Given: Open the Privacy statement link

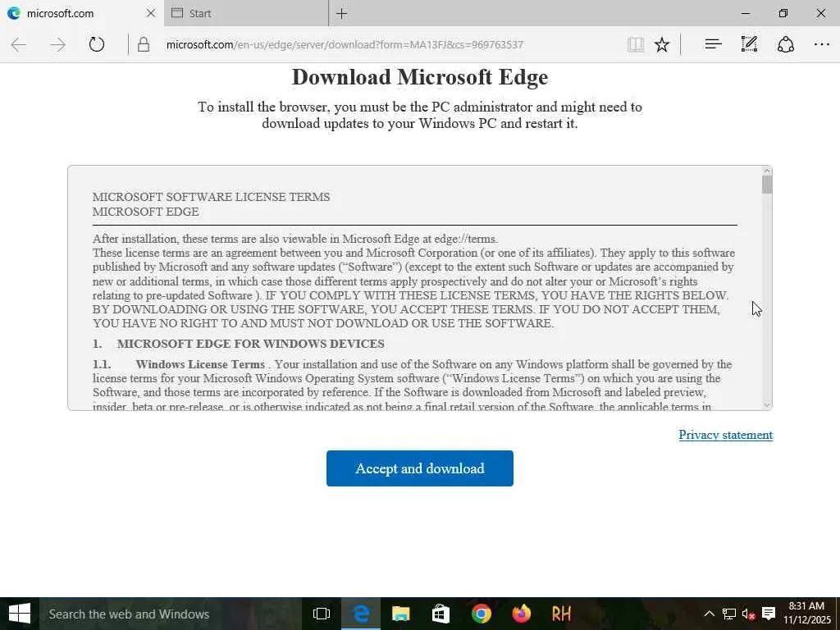Looking at the screenshot, I should tap(725, 435).
